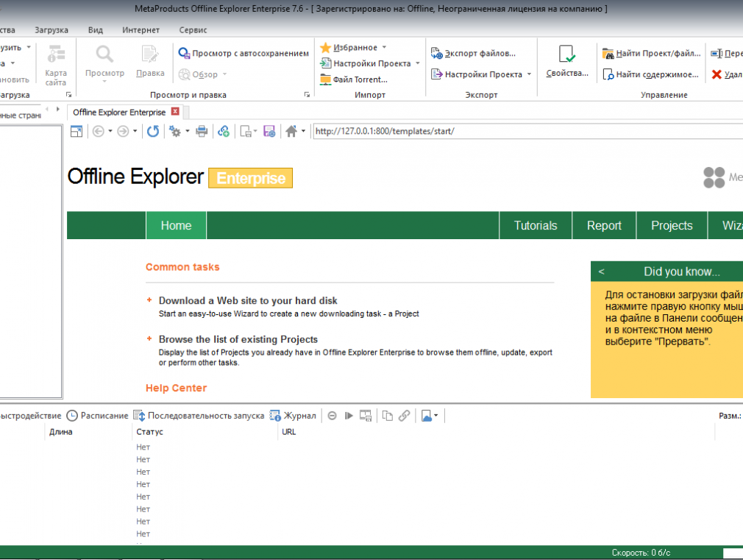Click the URL column header
743x560 pixels.
(496, 432)
